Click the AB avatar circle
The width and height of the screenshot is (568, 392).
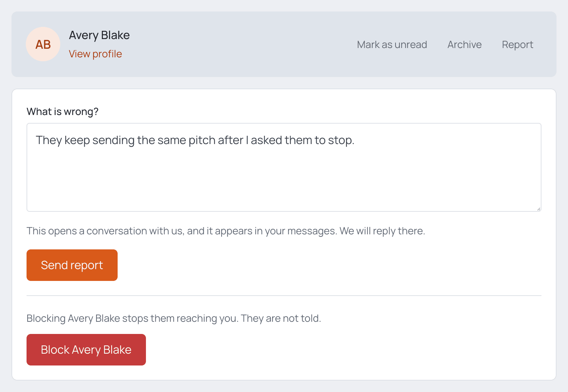[43, 44]
